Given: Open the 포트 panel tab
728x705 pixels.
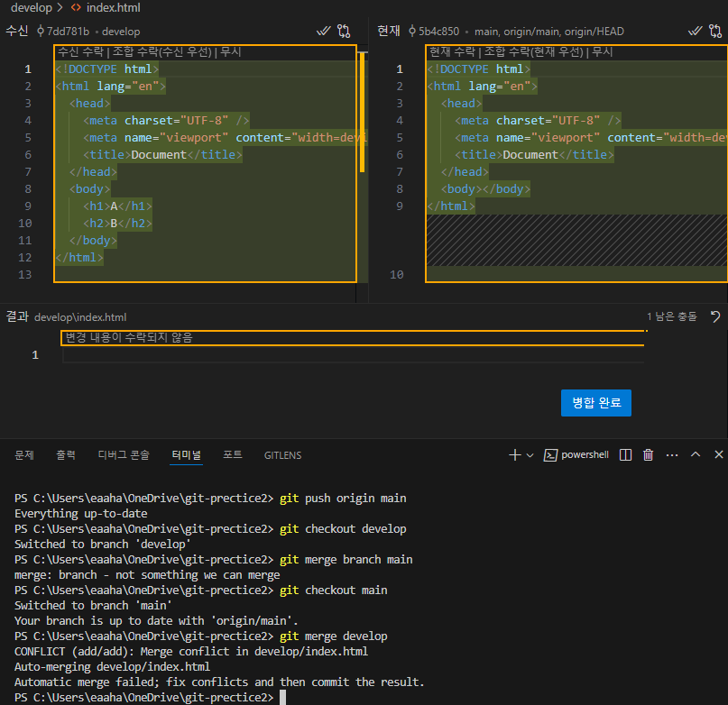Looking at the screenshot, I should pos(233,455).
